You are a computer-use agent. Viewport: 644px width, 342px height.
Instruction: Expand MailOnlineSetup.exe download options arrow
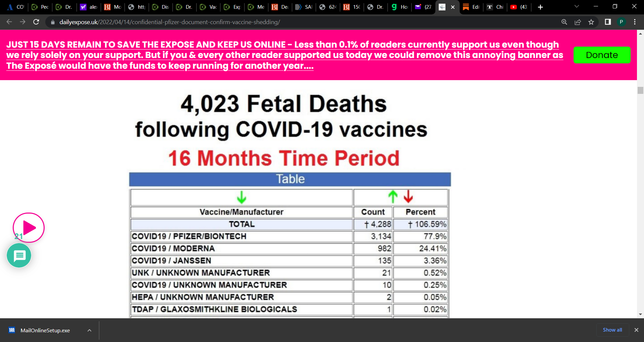[89, 330]
